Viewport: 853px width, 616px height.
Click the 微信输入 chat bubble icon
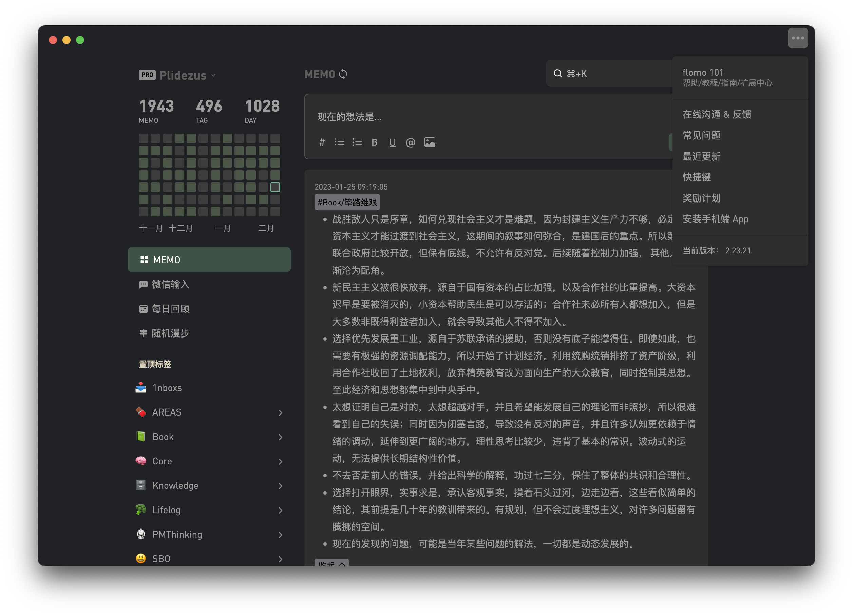[143, 284]
